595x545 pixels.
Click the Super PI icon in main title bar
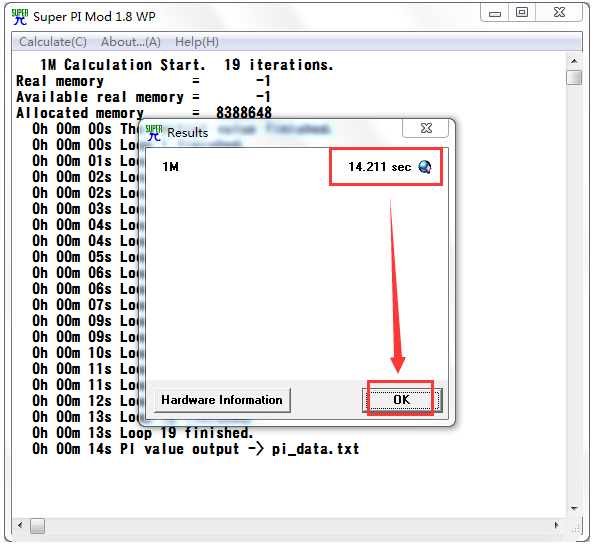20,17
